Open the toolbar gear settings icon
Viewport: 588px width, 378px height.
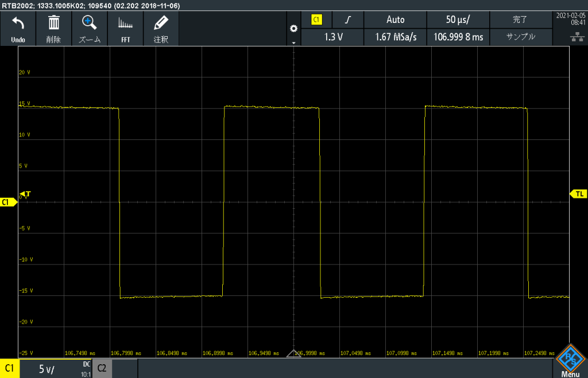pyautogui.click(x=294, y=29)
